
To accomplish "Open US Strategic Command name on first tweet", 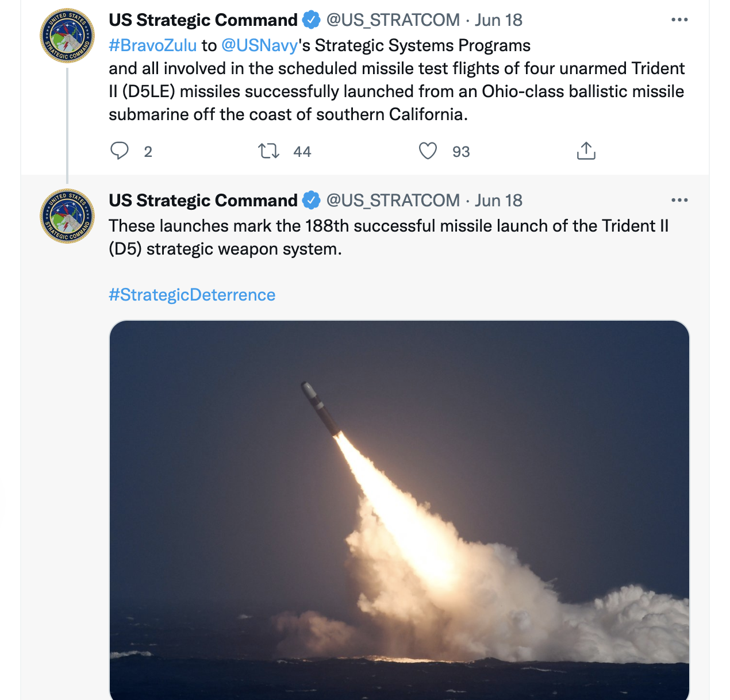I will click(203, 20).
